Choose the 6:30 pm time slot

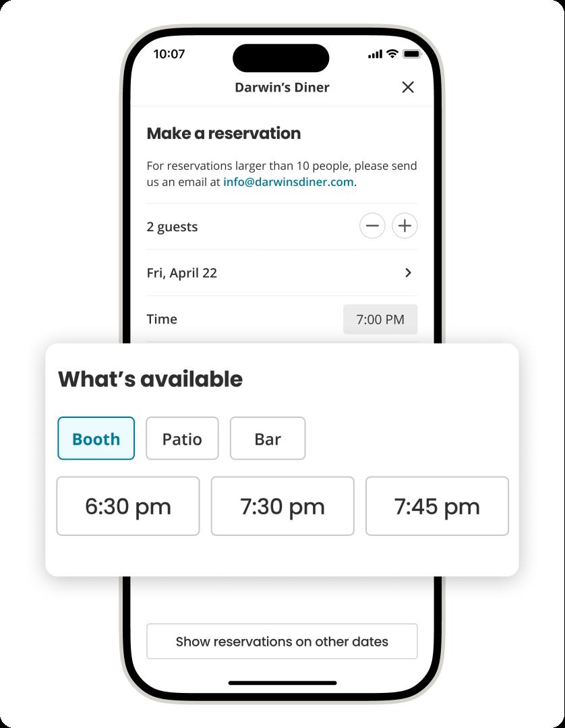128,506
